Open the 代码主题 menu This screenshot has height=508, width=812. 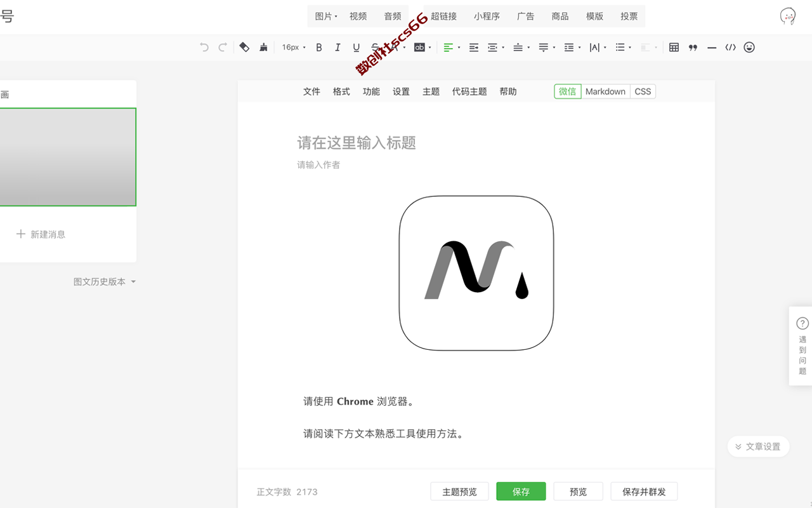coord(469,91)
